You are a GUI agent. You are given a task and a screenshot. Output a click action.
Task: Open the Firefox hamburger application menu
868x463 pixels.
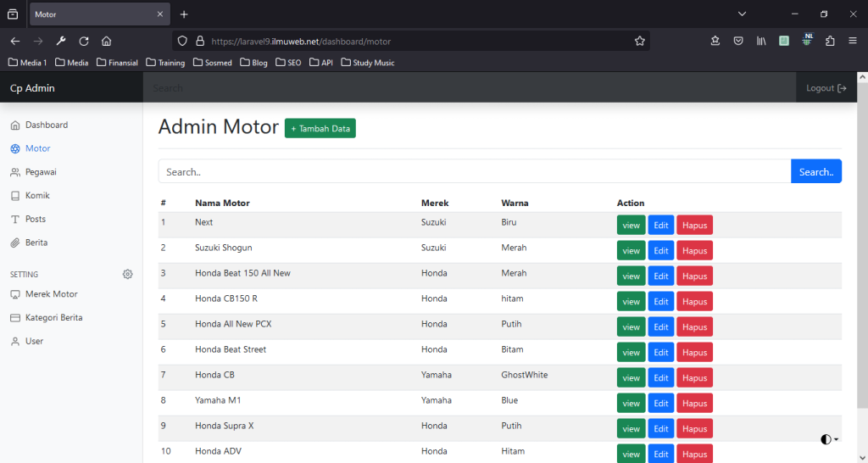tap(852, 41)
